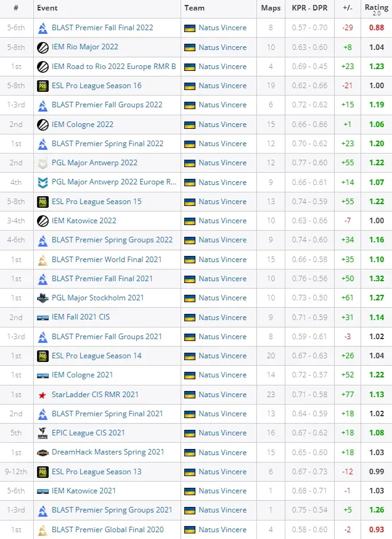The image size is (392, 539).
Task: Click RMR icon beside PGL Major Antwerp 2022 Europe R...
Action: (x=43, y=183)
